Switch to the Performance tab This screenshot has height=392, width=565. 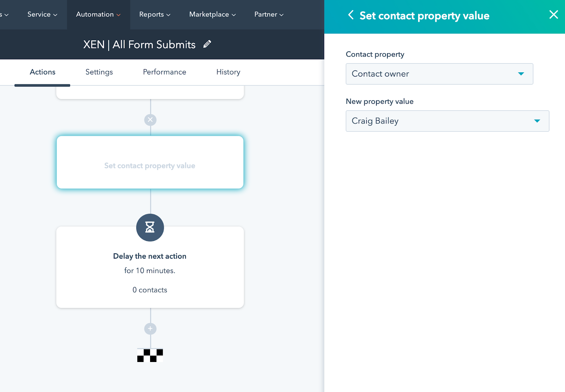point(164,72)
